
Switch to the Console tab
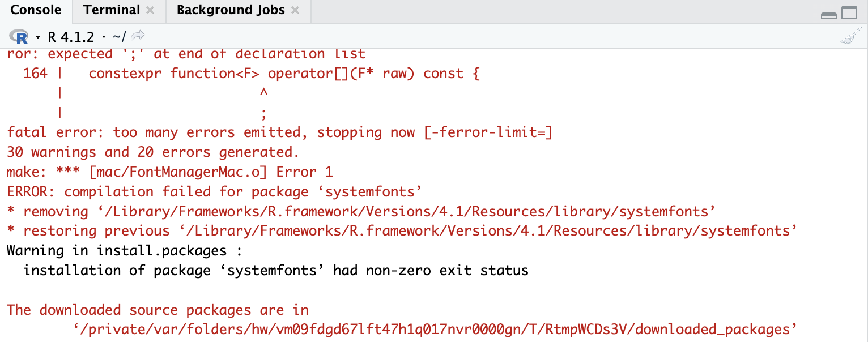pos(36,10)
